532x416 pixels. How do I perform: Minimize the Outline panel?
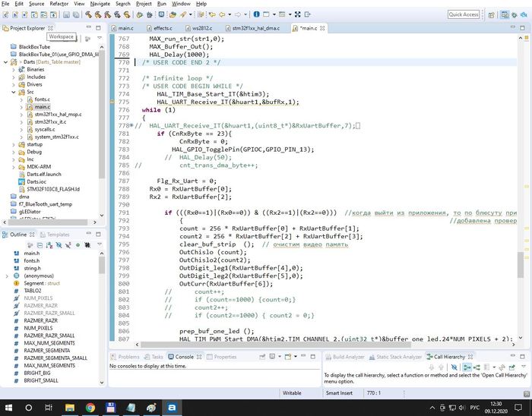[90, 235]
